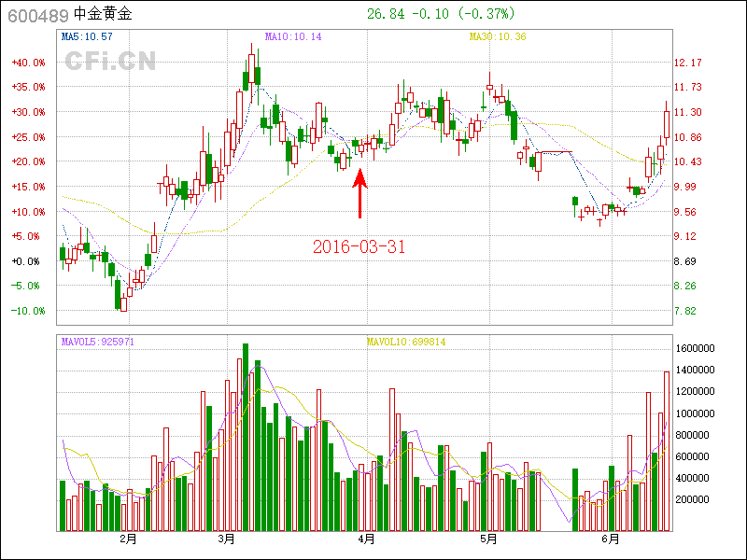
Task: Click the 5月 month axis label
Action: point(488,539)
